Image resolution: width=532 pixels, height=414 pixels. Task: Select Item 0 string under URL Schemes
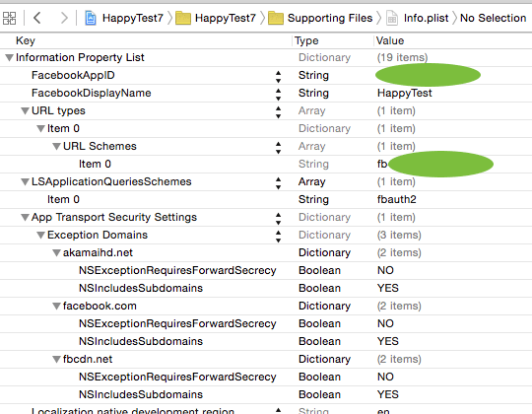point(95,164)
